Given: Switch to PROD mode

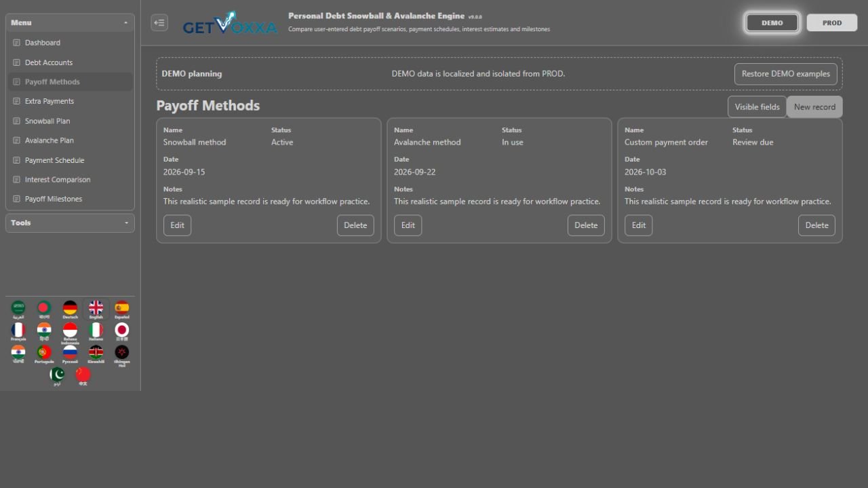Looking at the screenshot, I should 832,22.
